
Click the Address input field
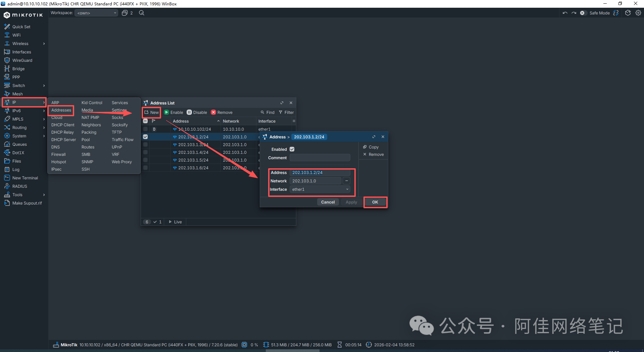pos(320,173)
